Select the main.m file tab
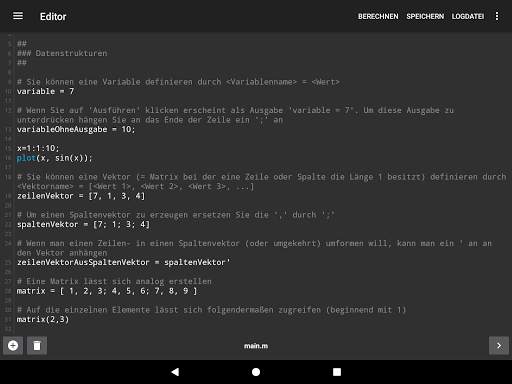This screenshot has width=512, height=384. (256, 346)
